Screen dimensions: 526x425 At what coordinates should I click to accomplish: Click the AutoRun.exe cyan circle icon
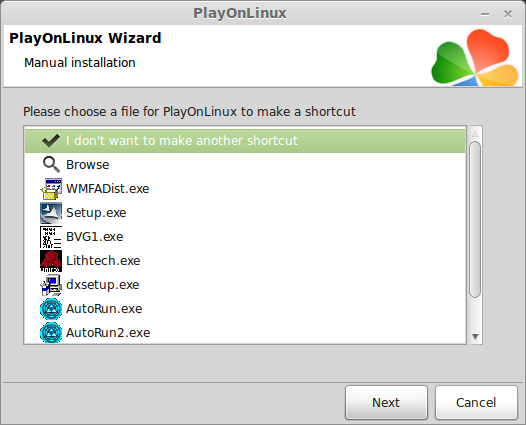click(x=51, y=309)
